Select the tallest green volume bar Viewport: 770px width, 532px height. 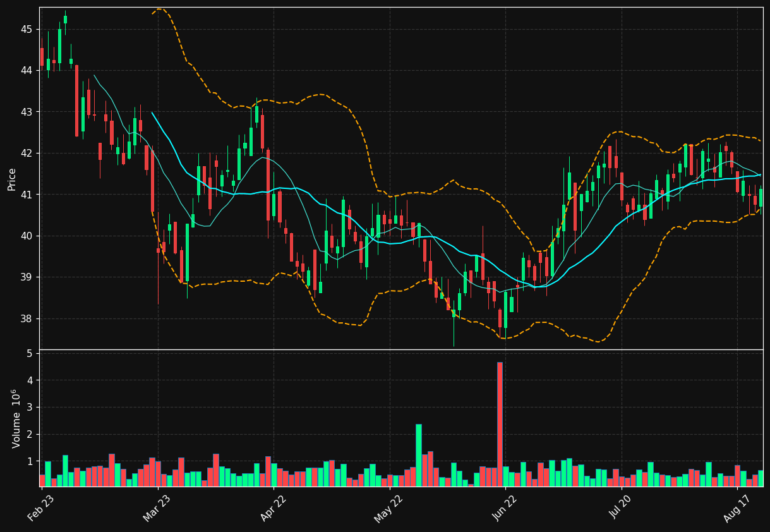tap(419, 456)
